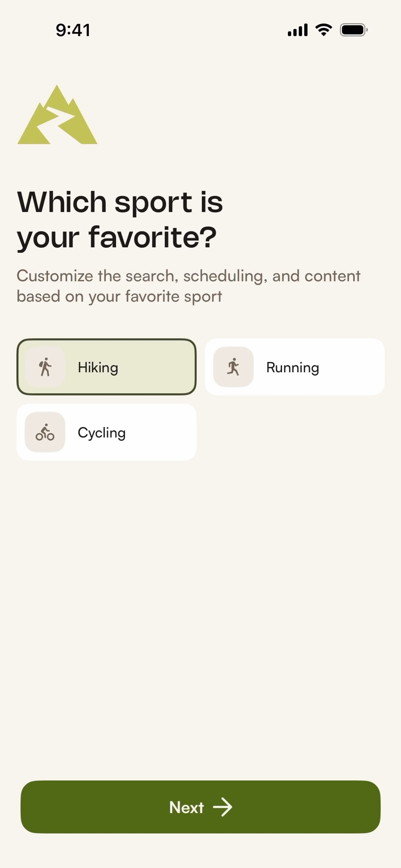Tap the Wi-Fi status icon
The image size is (401, 868).
[x=324, y=30]
